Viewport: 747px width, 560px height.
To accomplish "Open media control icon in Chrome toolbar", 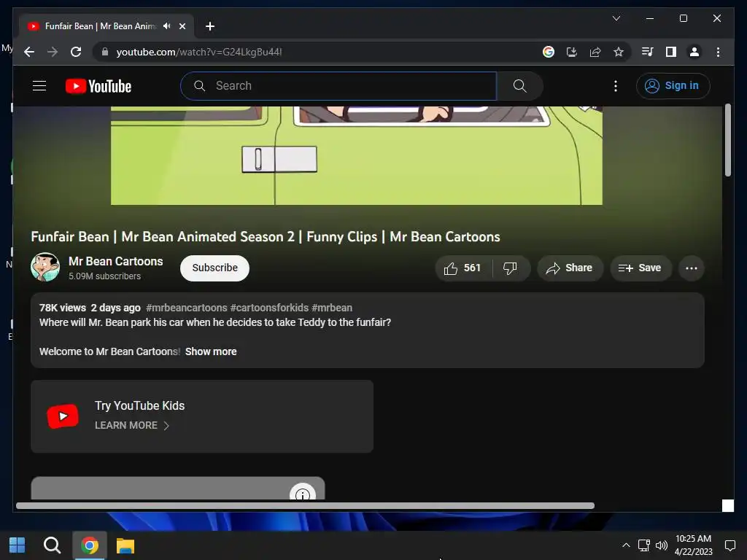I will (648, 52).
